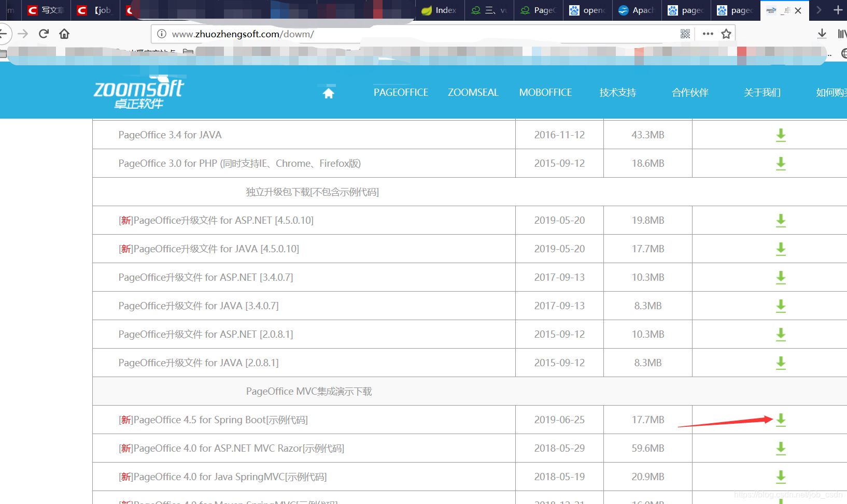Download PageOffice 4.0 ASP.NET MVC Razor

tap(781, 449)
